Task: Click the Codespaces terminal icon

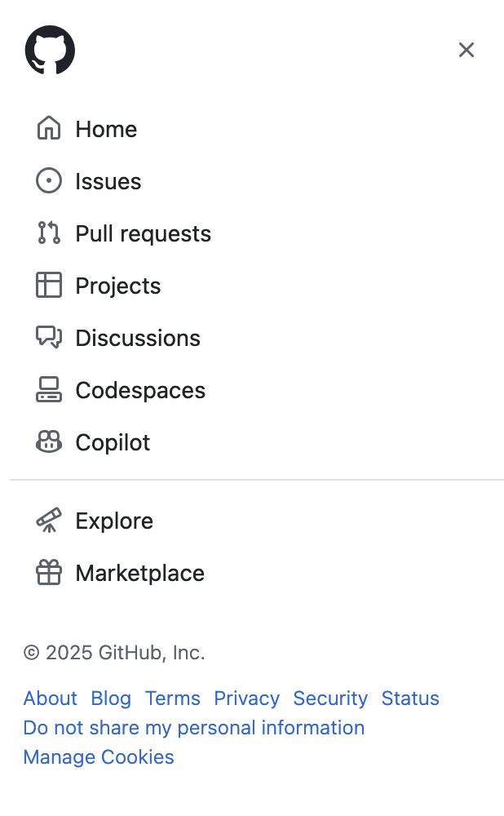Action: (49, 389)
